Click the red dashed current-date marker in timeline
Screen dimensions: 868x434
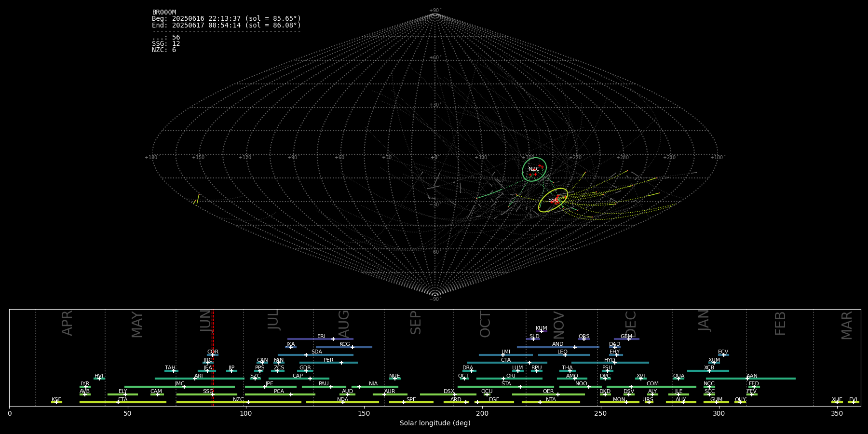pyautogui.click(x=213, y=357)
